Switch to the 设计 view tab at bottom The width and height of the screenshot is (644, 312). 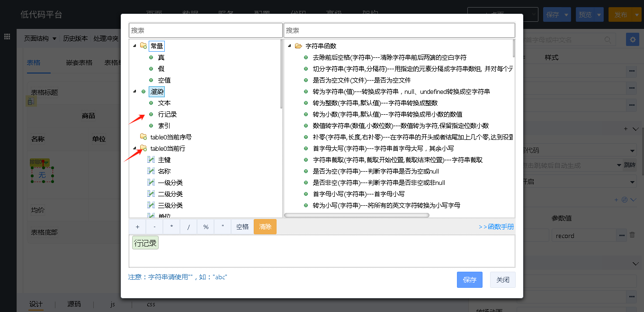coord(36,304)
